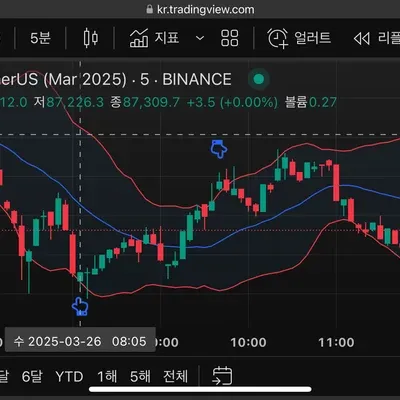Select the 6달 time range
This screenshot has width=400, height=400.
(x=32, y=377)
